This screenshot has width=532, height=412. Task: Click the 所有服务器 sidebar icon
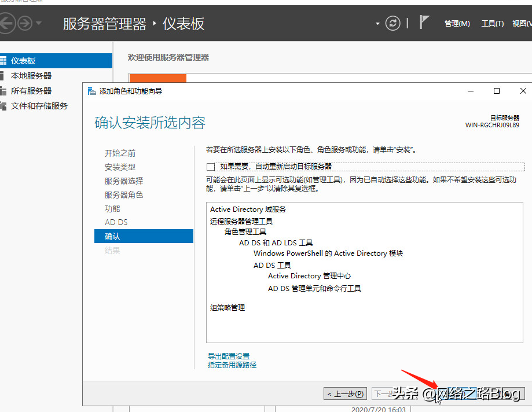[3, 91]
